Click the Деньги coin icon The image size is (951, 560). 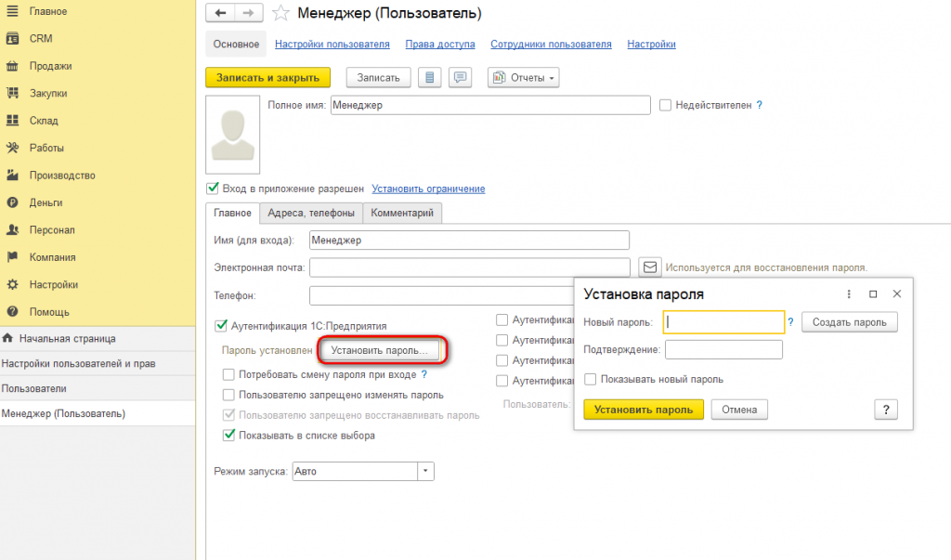pos(12,202)
